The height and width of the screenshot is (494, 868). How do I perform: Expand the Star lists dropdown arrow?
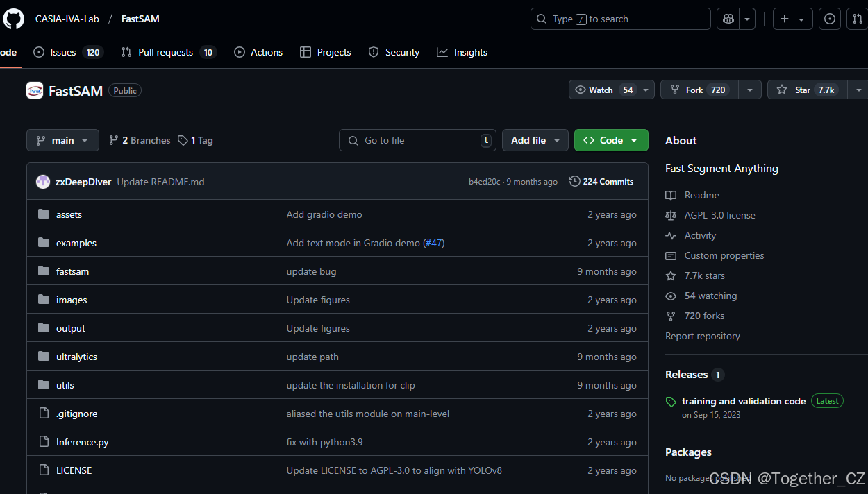tap(858, 90)
